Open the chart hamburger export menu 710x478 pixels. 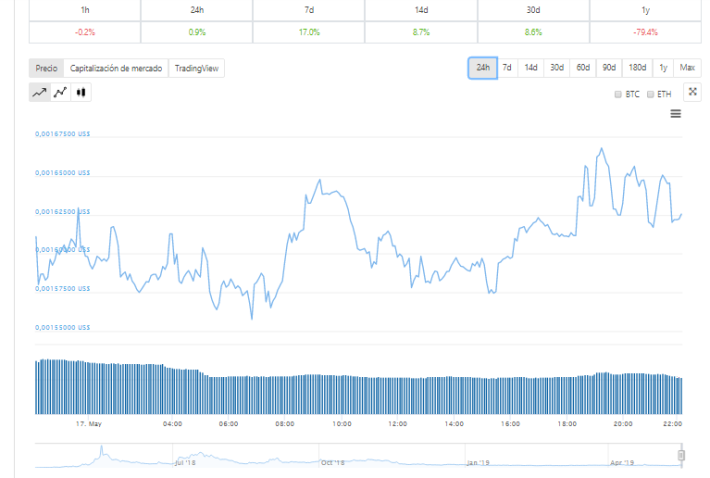[676, 114]
